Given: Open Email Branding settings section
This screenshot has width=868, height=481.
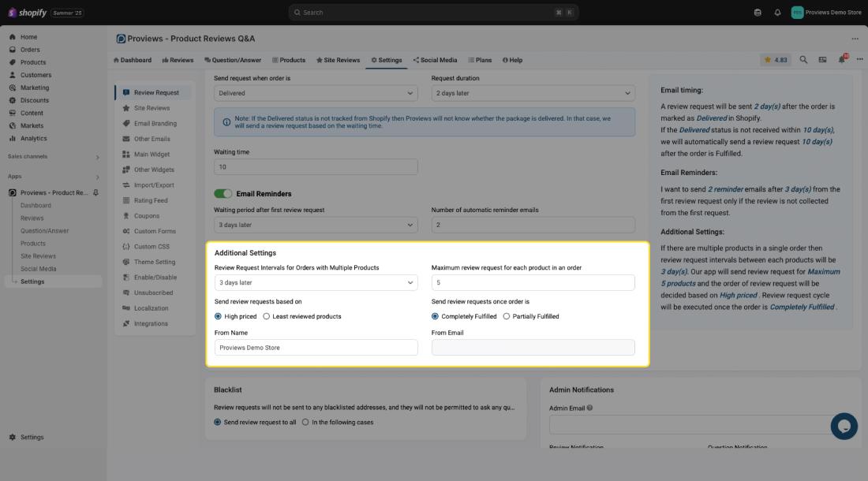Looking at the screenshot, I should [155, 124].
